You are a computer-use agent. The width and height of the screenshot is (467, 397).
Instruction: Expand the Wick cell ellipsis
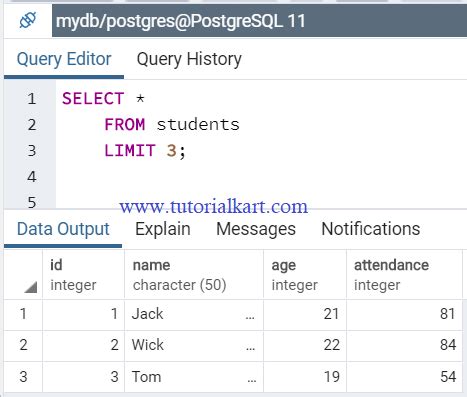pyautogui.click(x=250, y=348)
